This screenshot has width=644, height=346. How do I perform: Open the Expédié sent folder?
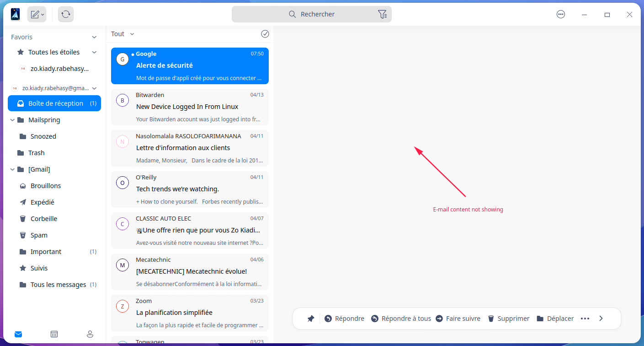pyautogui.click(x=54, y=202)
